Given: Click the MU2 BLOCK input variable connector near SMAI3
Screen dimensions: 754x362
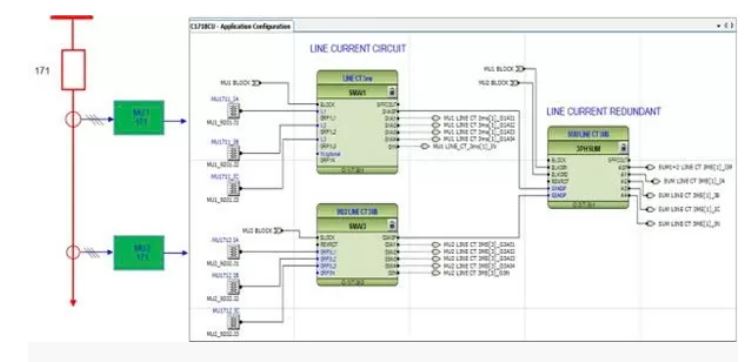Looking at the screenshot, I should pos(278,231).
